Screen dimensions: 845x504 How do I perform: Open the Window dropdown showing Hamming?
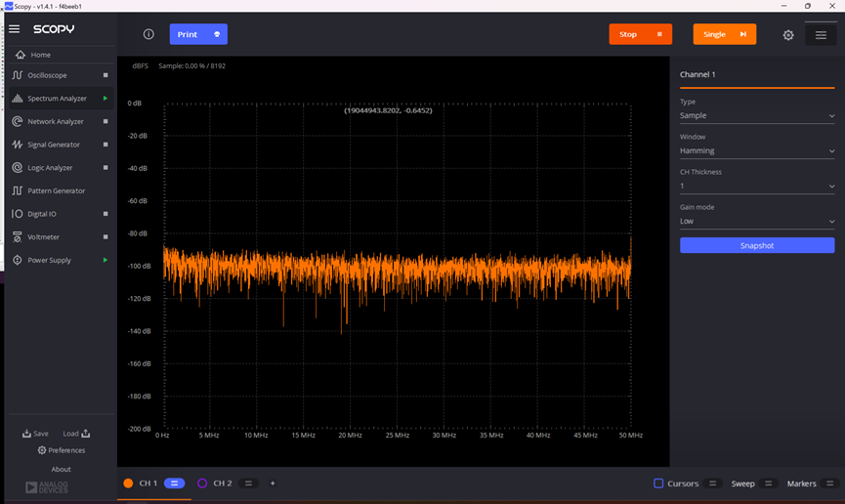(757, 151)
